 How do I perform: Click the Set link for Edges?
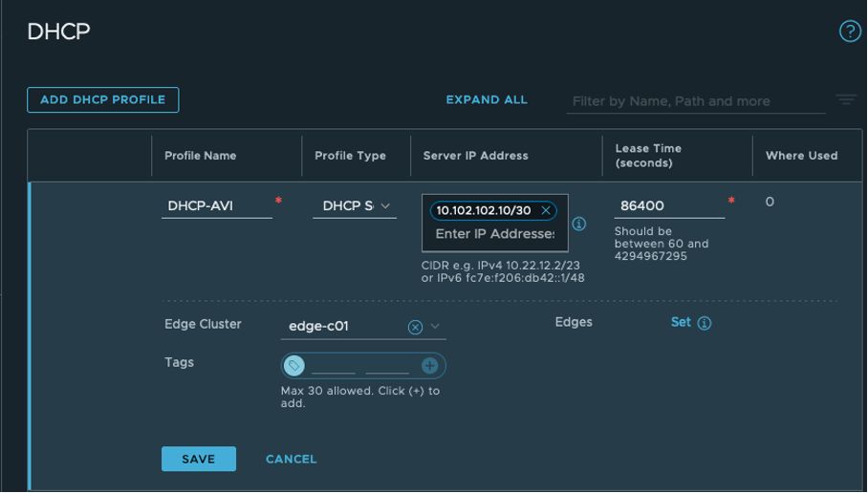pos(681,323)
